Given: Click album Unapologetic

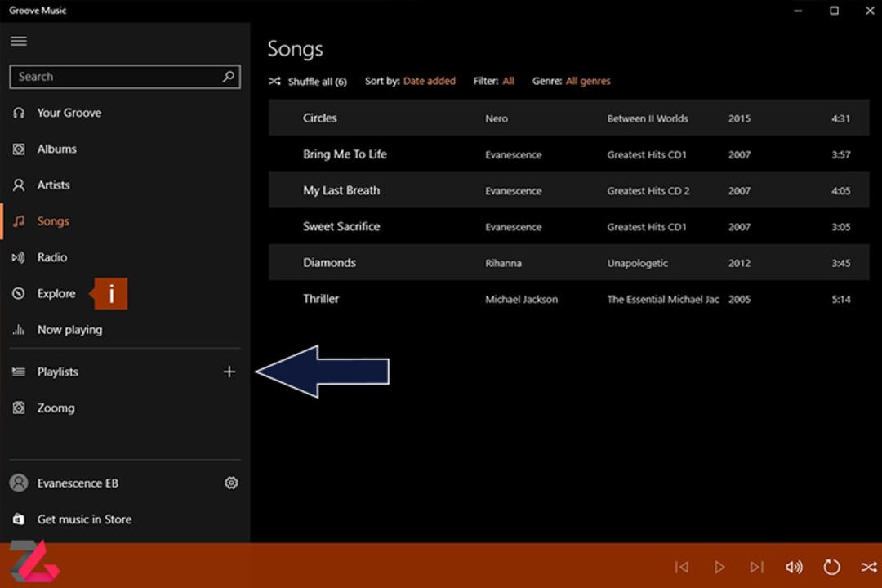Looking at the screenshot, I should point(637,263).
